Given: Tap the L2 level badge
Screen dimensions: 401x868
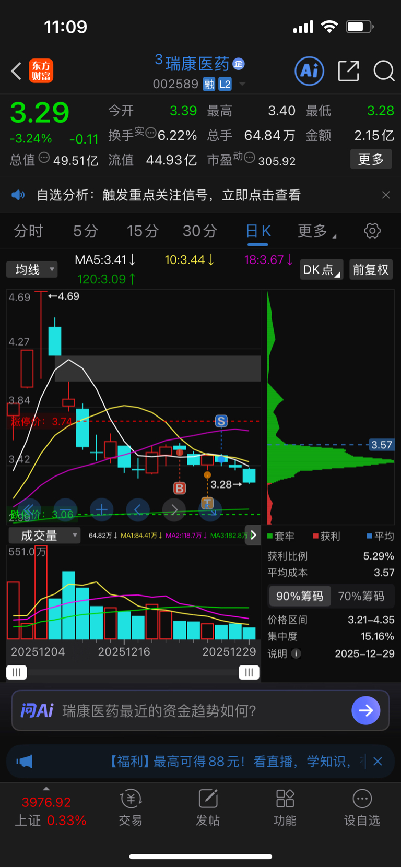Looking at the screenshot, I should (225, 84).
